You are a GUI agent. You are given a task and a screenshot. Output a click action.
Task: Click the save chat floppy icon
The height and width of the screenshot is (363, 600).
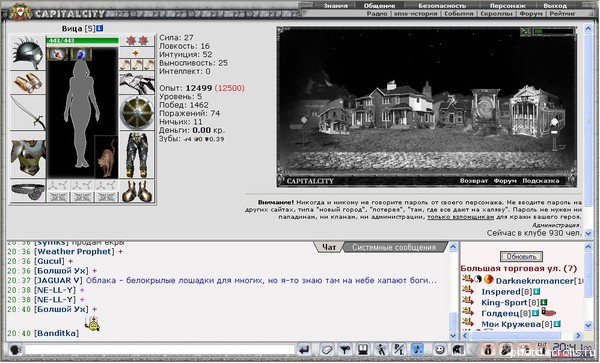click(363, 350)
